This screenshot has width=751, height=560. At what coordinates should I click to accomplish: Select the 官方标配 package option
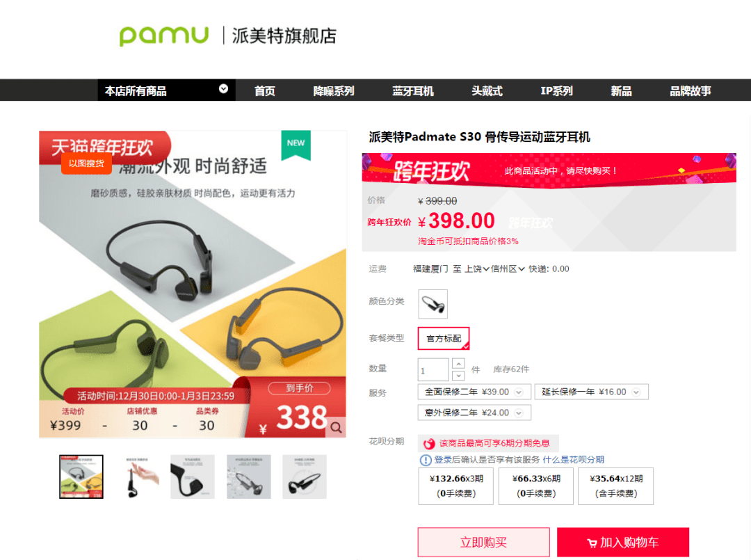[x=444, y=339]
